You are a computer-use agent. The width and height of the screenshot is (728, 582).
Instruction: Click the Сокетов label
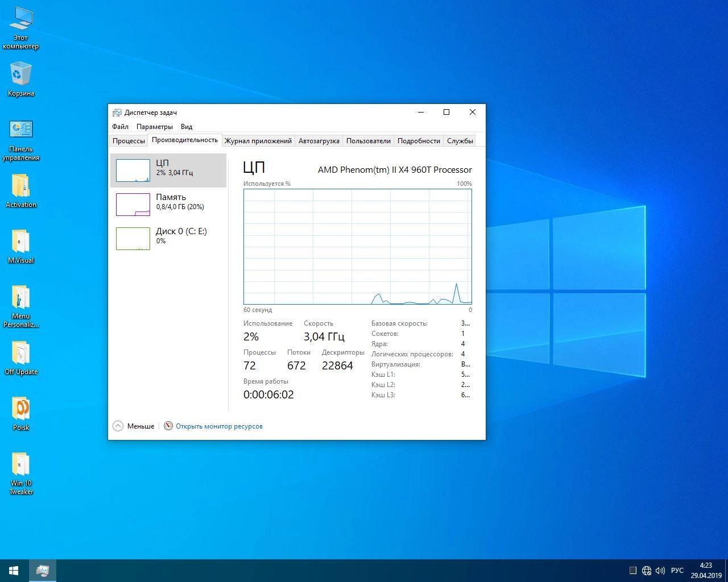[x=385, y=334]
